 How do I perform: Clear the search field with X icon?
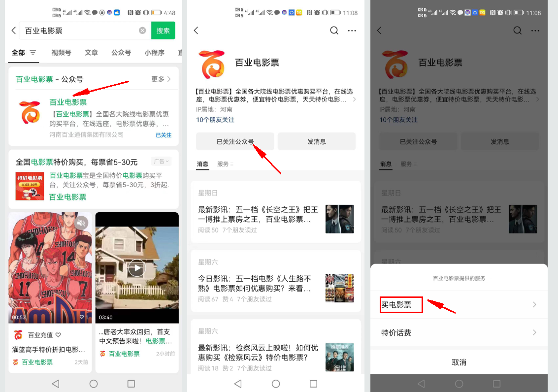pos(142,31)
